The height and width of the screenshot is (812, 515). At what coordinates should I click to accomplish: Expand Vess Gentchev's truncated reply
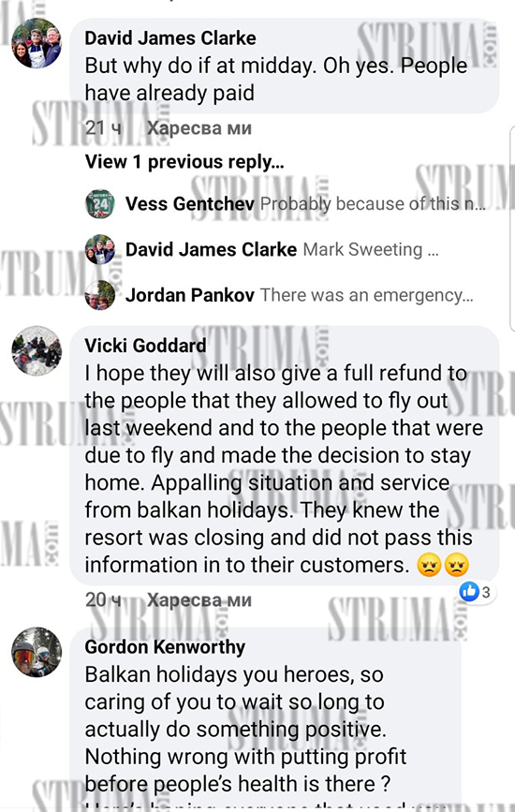pos(373,204)
